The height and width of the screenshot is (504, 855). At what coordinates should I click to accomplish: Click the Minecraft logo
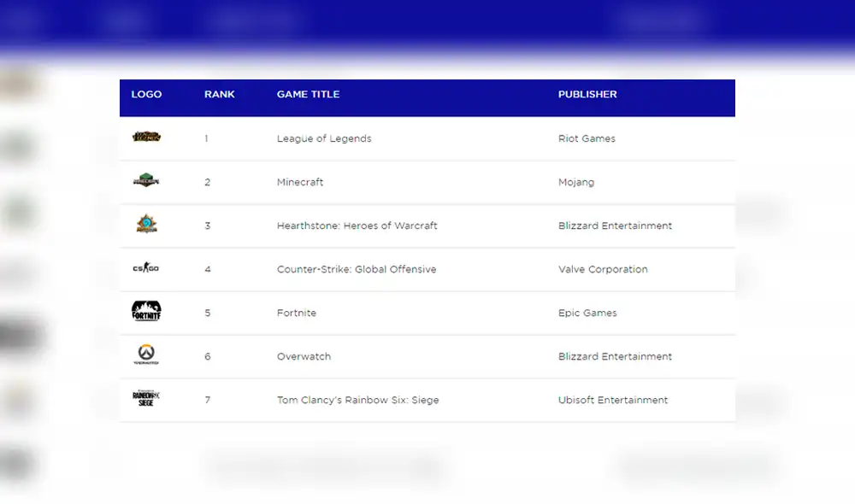pos(145,182)
